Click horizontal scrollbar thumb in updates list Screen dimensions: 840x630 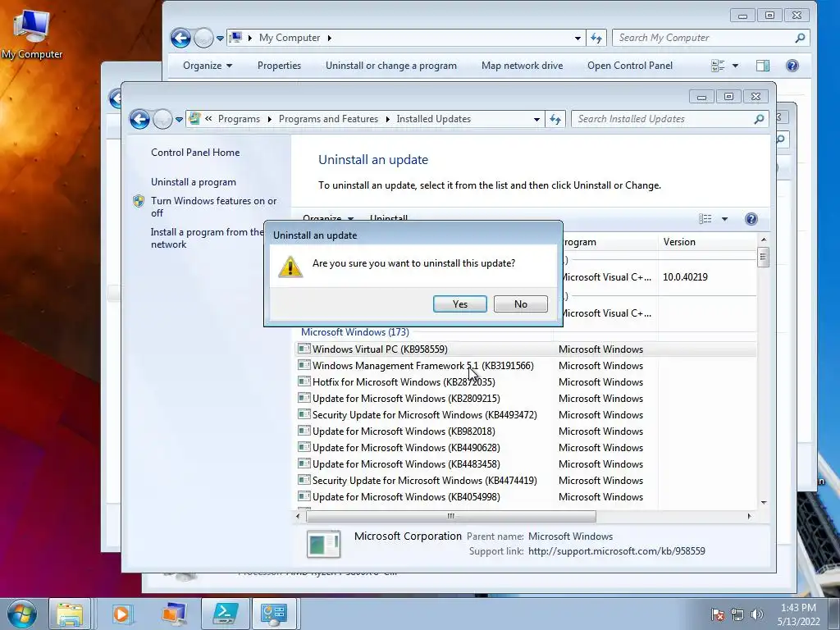pos(451,516)
